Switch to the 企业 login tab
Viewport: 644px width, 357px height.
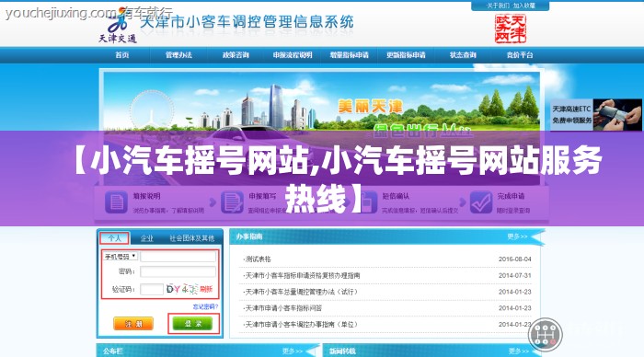tap(146, 238)
